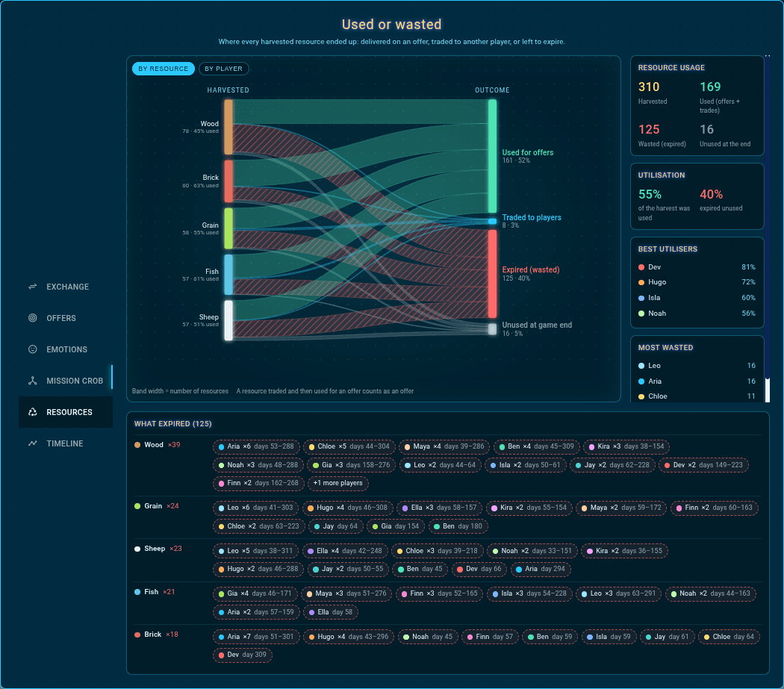Click the Emotions smiley icon
The width and height of the screenshot is (784, 689).
click(x=33, y=349)
